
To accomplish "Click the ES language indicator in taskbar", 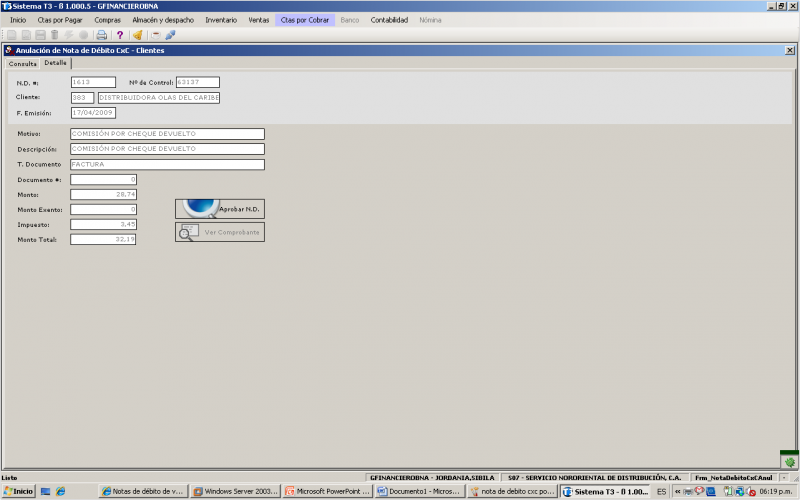I will [662, 492].
